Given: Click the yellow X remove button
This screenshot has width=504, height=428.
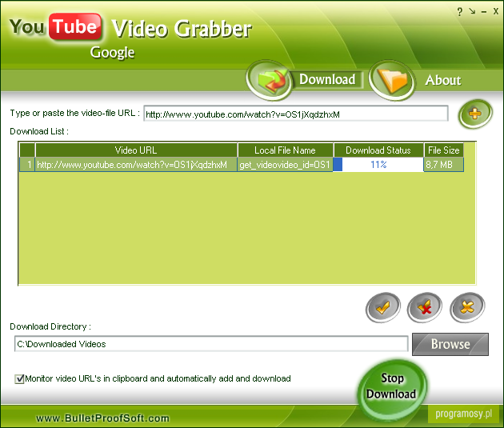Looking at the screenshot, I should (467, 307).
